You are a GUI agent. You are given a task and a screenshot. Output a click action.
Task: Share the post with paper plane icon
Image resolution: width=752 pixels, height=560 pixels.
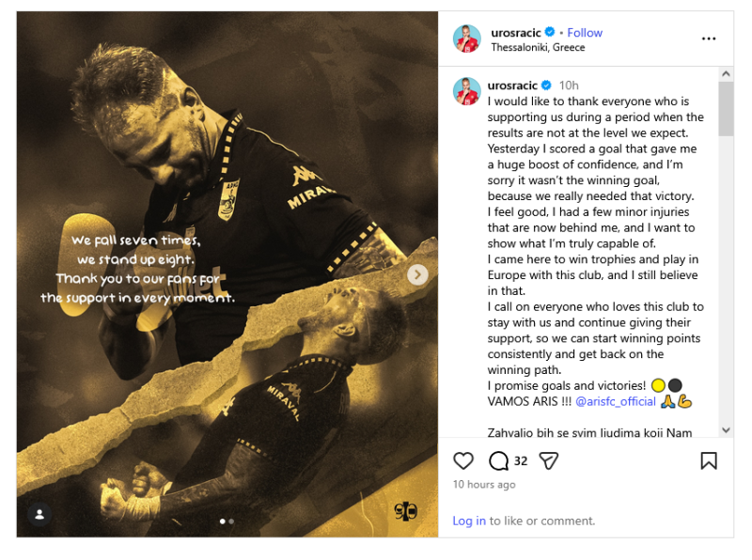pyautogui.click(x=549, y=460)
